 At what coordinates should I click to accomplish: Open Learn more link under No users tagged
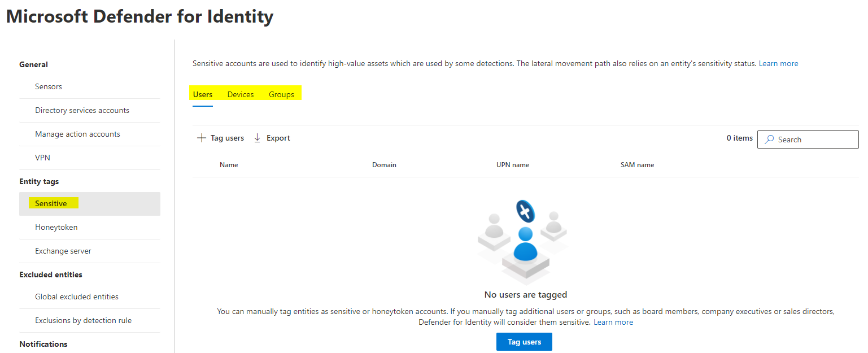coord(613,322)
